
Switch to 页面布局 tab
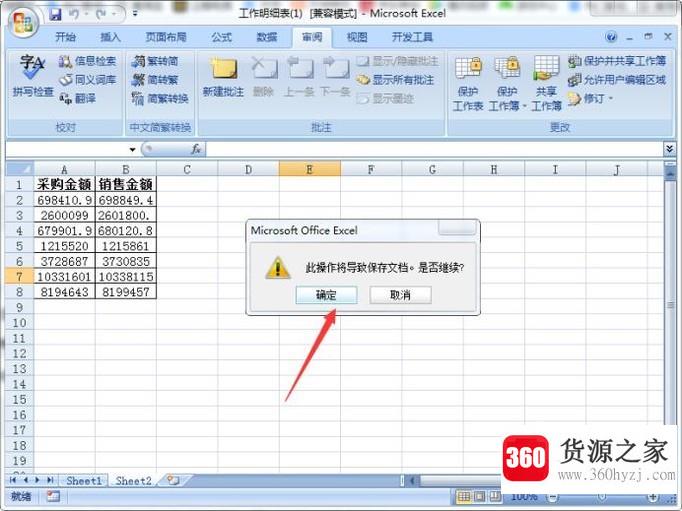pos(166,37)
